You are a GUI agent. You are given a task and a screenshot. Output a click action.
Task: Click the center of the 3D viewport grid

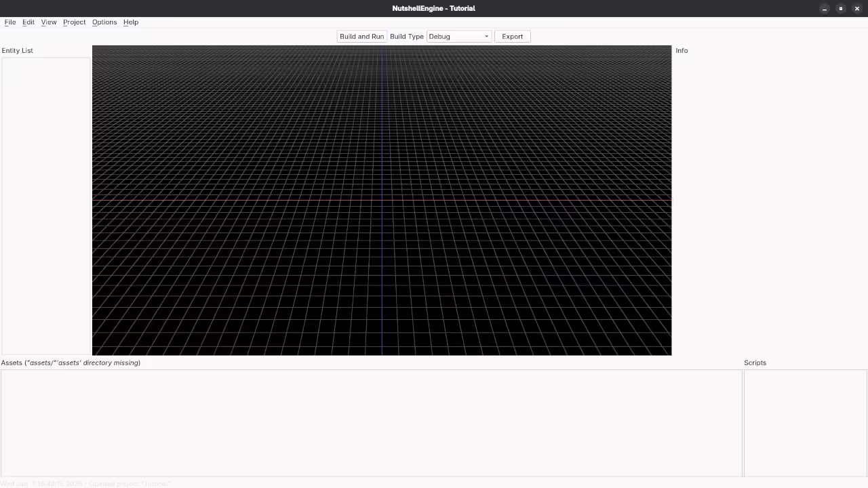tap(382, 200)
